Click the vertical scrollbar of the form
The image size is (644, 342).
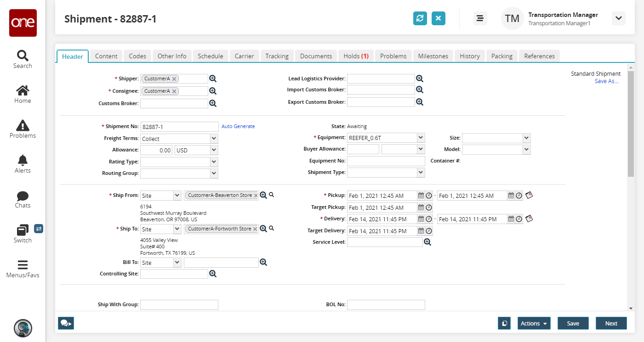(631, 124)
